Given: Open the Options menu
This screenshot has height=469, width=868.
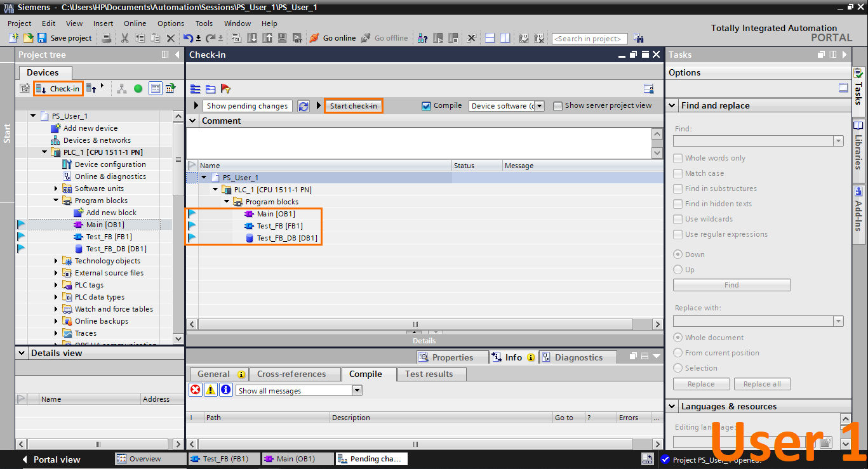Looking at the screenshot, I should 170,23.
